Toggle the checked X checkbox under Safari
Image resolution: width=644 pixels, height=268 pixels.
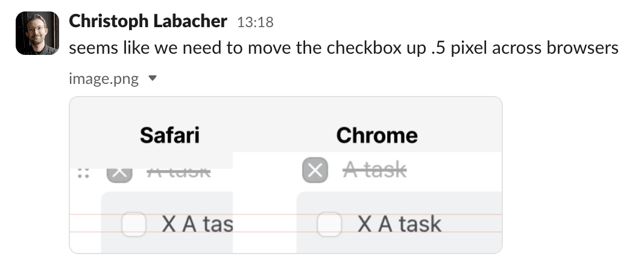pyautogui.click(x=119, y=176)
